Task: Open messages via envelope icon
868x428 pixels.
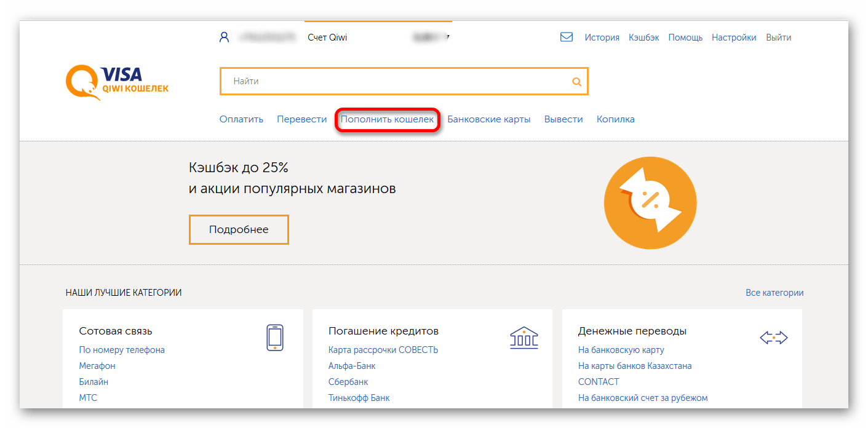Action: 567,38
